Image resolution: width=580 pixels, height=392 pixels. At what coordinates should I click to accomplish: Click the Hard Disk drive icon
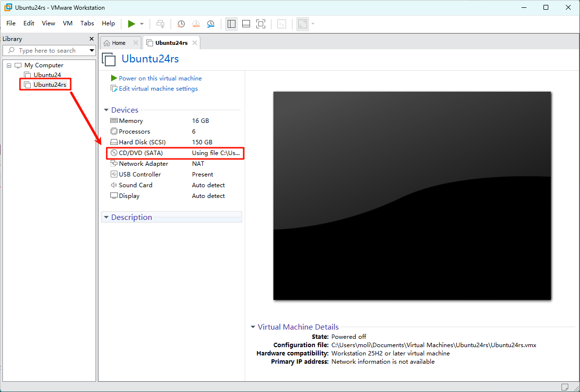(x=114, y=142)
